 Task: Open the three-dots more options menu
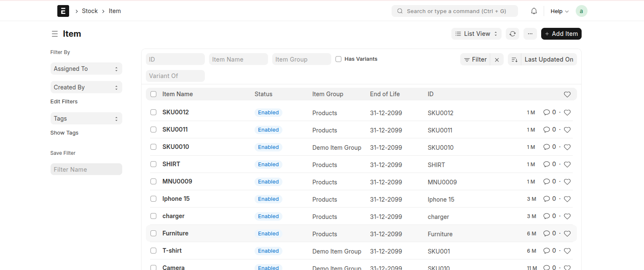530,34
